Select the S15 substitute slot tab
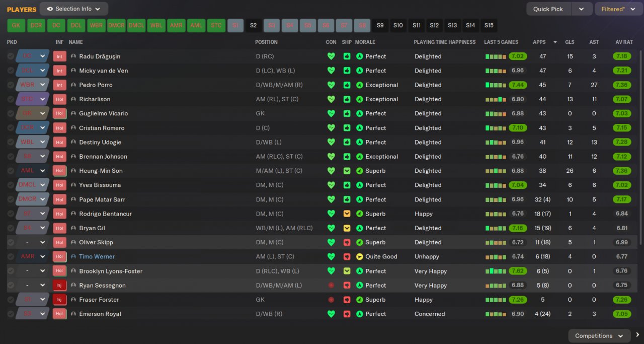The image size is (644, 344). (x=489, y=25)
